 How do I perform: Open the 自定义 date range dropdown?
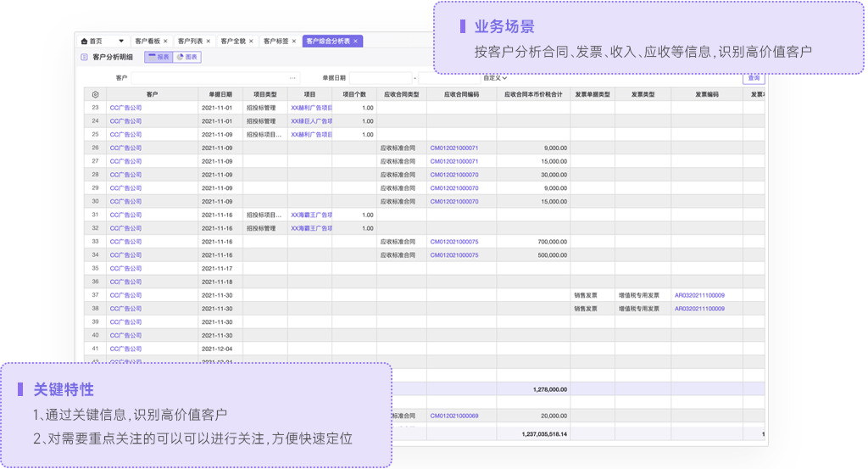point(495,78)
